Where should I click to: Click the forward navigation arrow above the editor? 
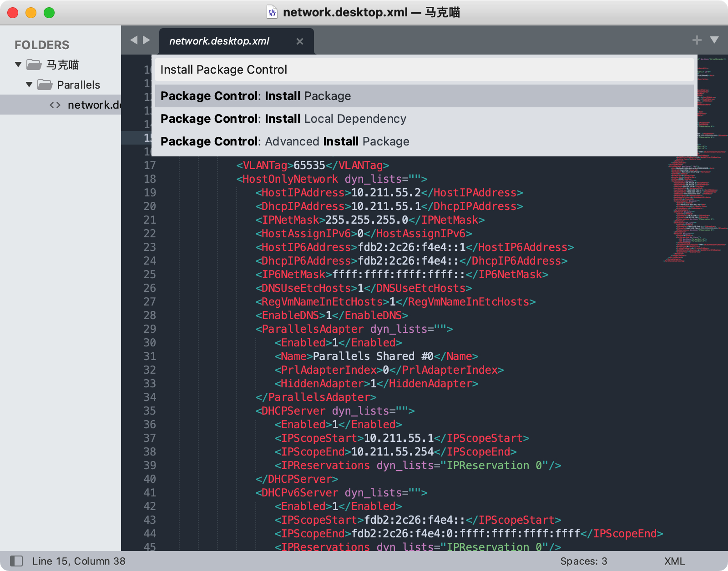tap(145, 40)
